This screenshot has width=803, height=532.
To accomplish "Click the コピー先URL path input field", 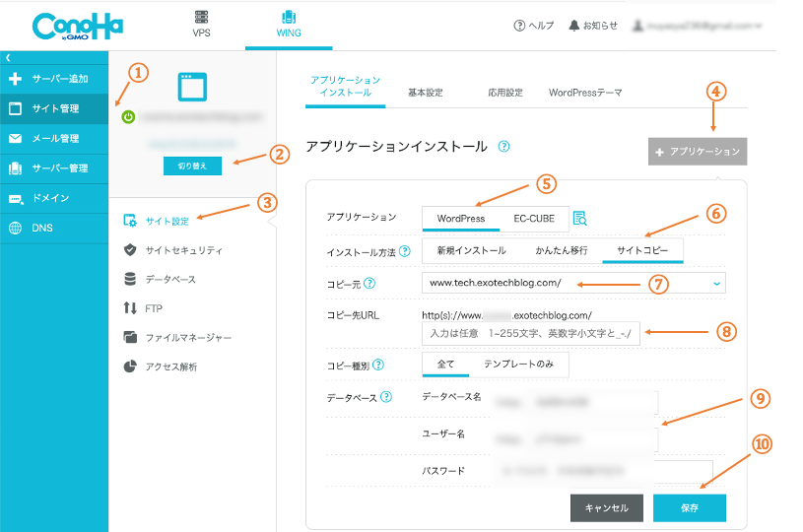I will (x=531, y=333).
